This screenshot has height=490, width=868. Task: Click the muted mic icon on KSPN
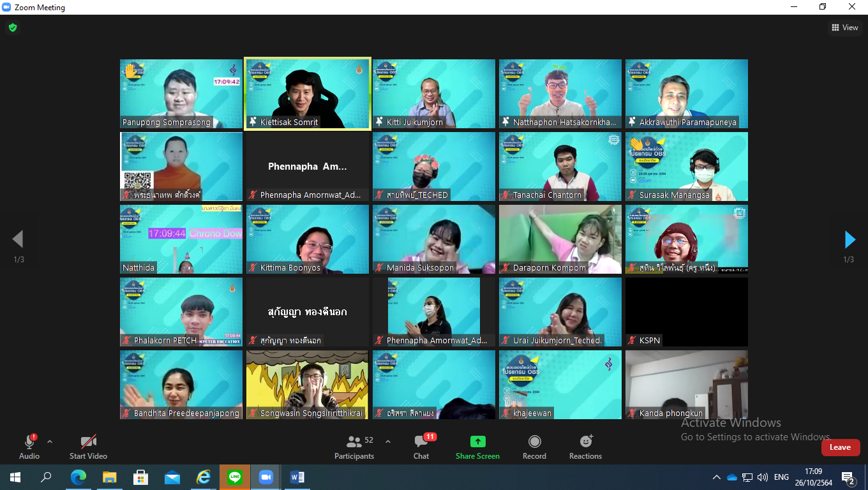tap(633, 341)
